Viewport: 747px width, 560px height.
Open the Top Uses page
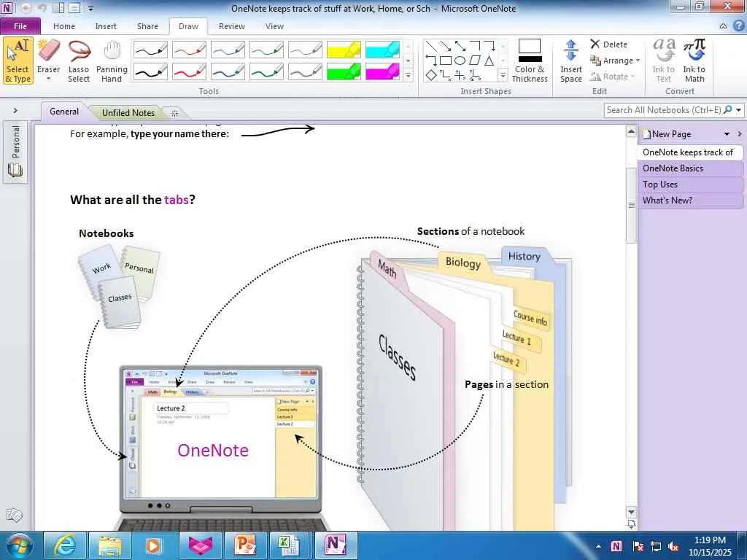coord(690,184)
